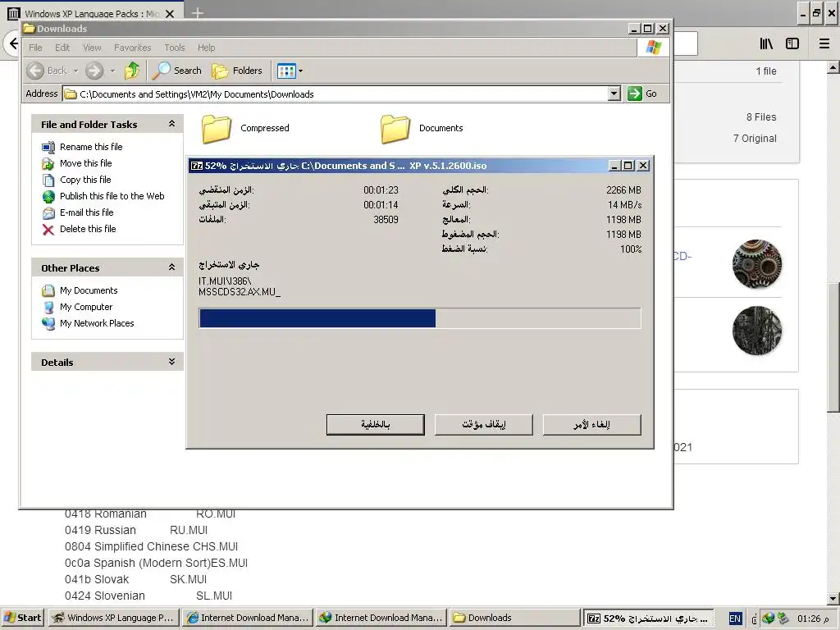The image size is (840, 630).
Task: Open the browser hamburger menu
Action: click(824, 43)
